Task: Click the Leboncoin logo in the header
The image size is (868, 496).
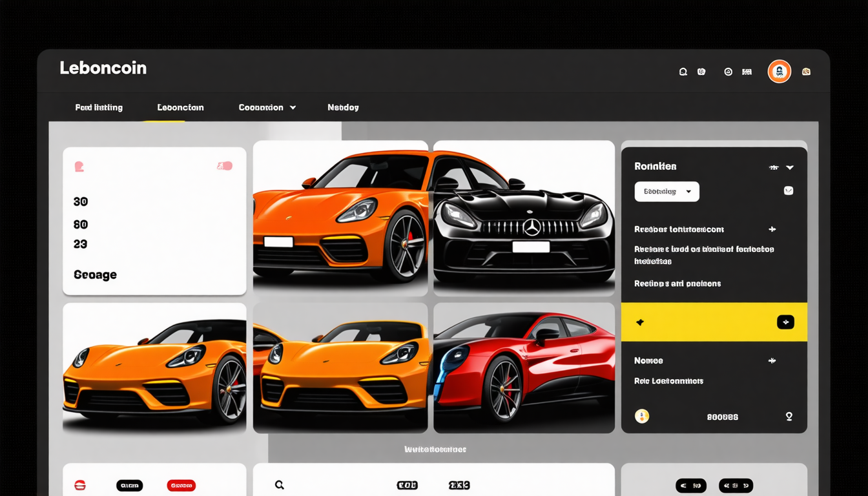Action: coord(103,68)
